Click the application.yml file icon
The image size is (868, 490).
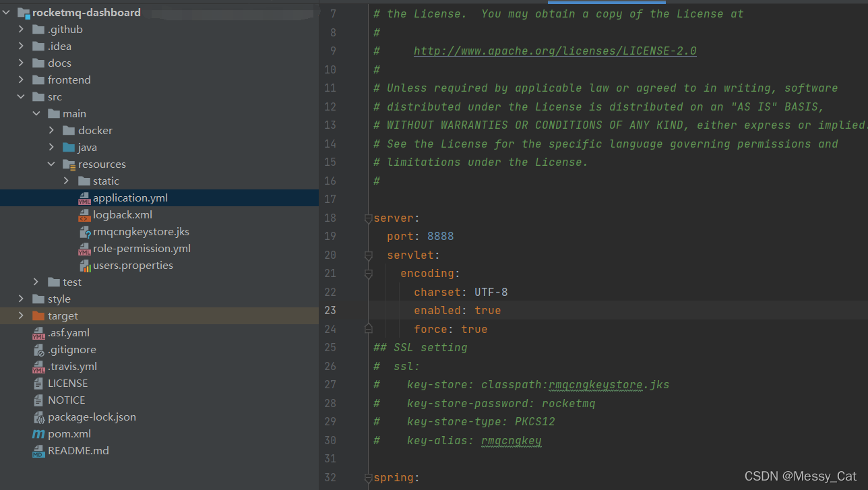pyautogui.click(x=84, y=198)
